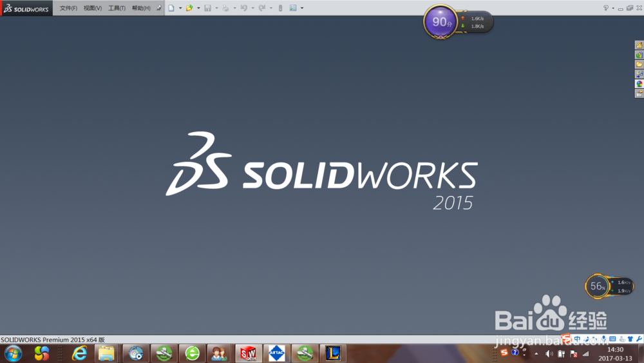Expand the Redo dropdown arrow
Screen dimensions: 644x363
(x=270, y=8)
